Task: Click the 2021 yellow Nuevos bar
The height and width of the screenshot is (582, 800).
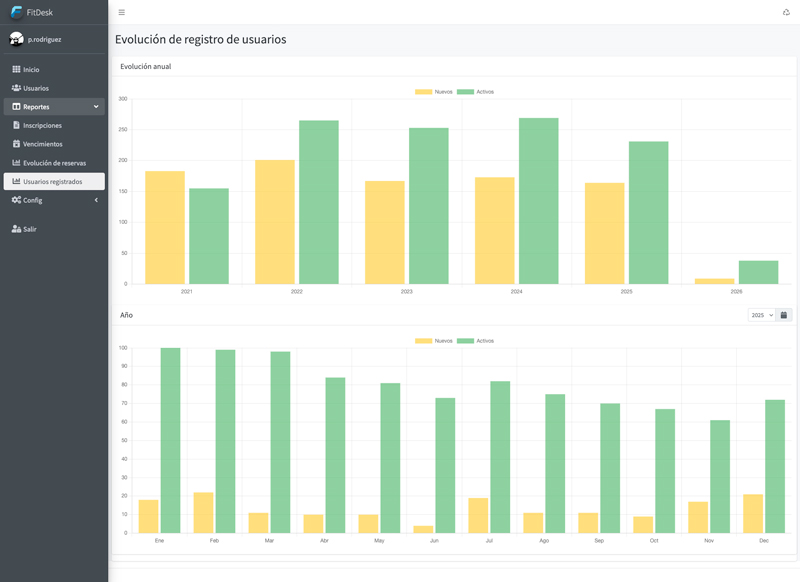Action: click(x=165, y=227)
